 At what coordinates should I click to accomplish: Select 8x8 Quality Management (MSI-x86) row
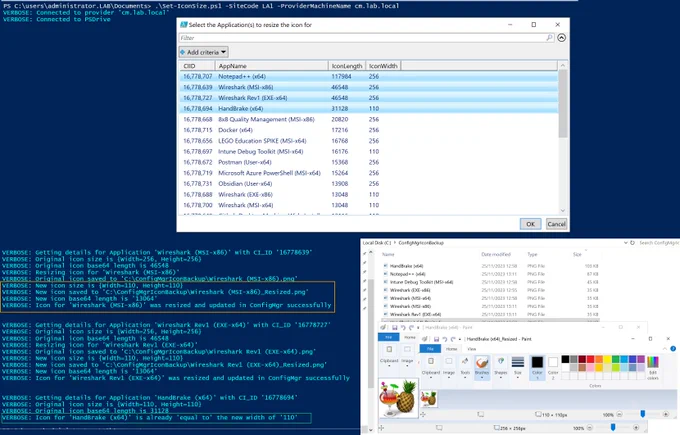[369, 119]
